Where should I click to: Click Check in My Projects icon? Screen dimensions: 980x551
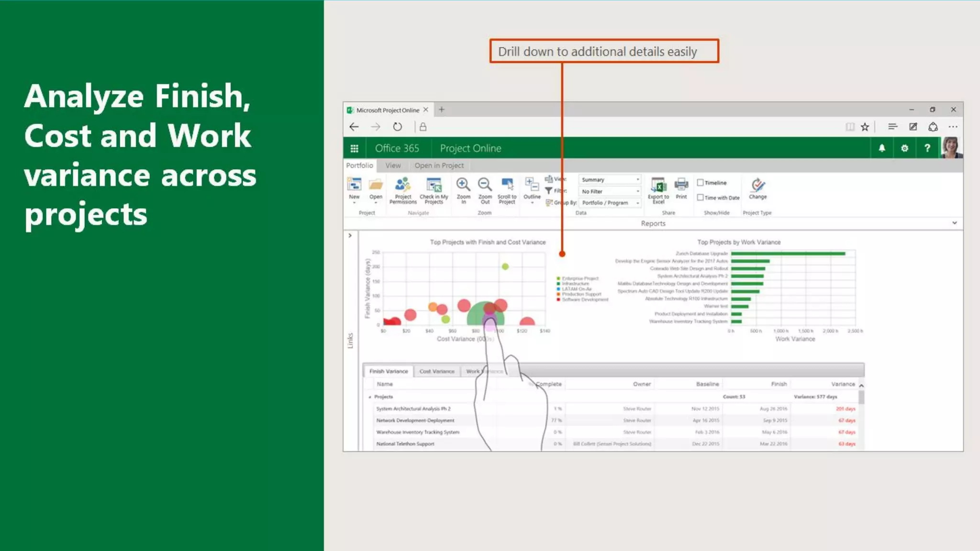[434, 185]
